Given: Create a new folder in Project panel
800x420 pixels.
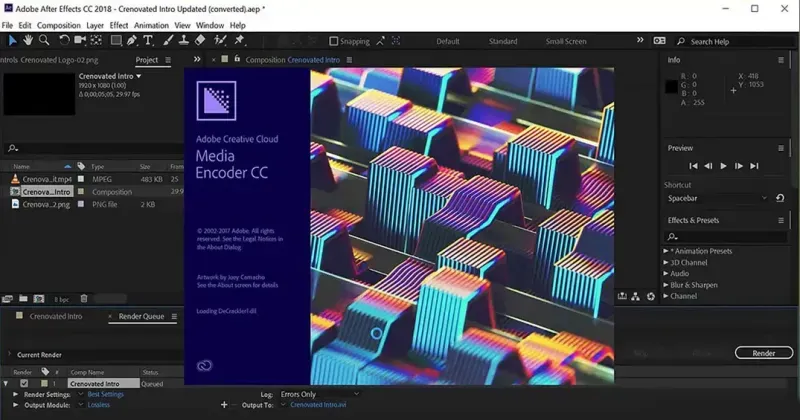Looking at the screenshot, I should [23, 299].
